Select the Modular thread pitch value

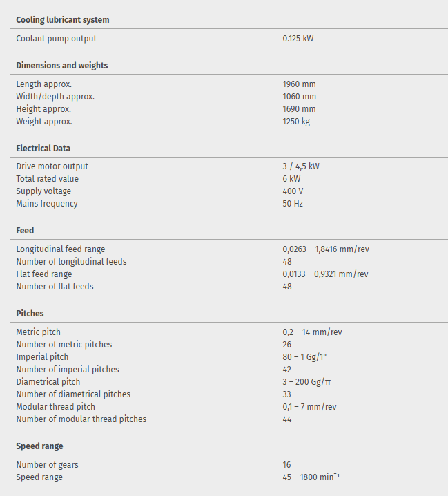point(309,407)
